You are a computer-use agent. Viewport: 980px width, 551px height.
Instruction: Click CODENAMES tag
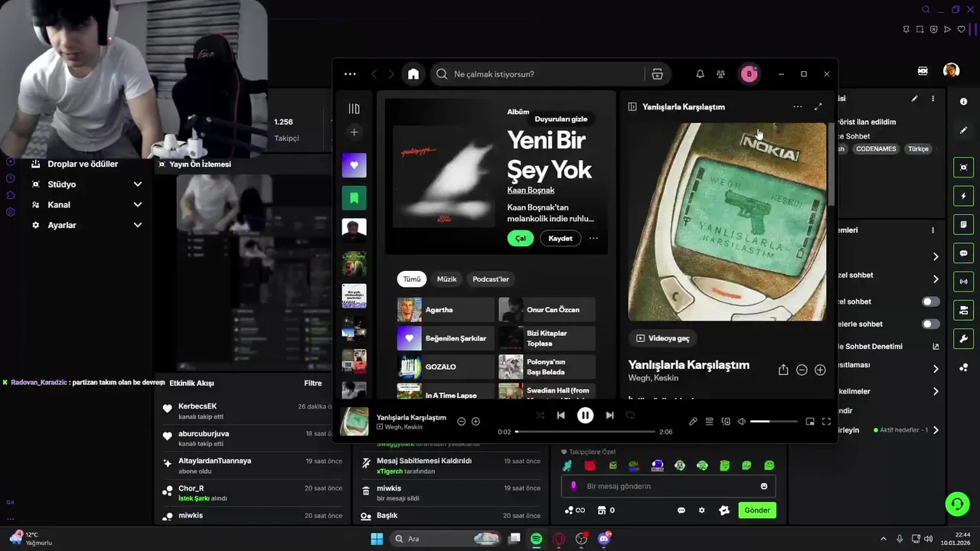pos(876,149)
